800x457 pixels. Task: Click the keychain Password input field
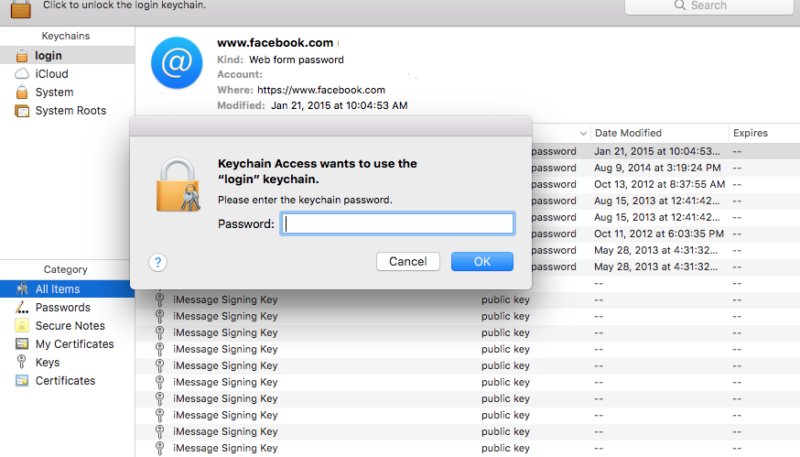(x=396, y=224)
